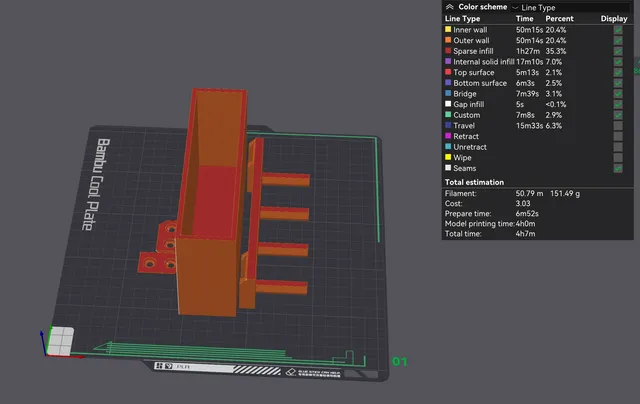Click Sparse infill time '1h27m'
The height and width of the screenshot is (404, 640).
coord(528,51)
